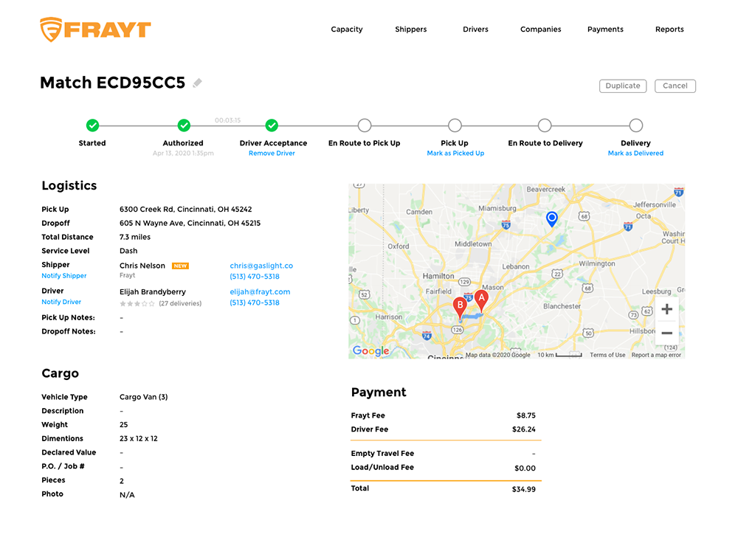
Task: Open the Capacity menu
Action: [x=347, y=30]
